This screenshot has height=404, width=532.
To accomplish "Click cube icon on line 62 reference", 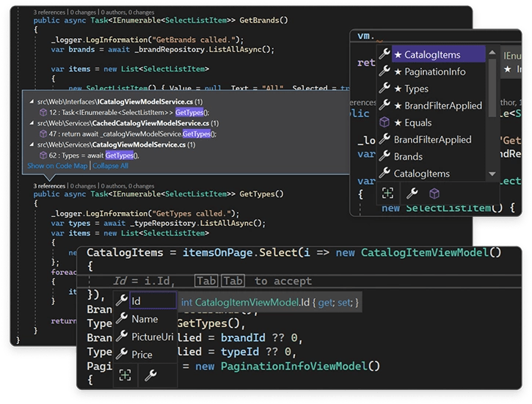I will click(43, 155).
